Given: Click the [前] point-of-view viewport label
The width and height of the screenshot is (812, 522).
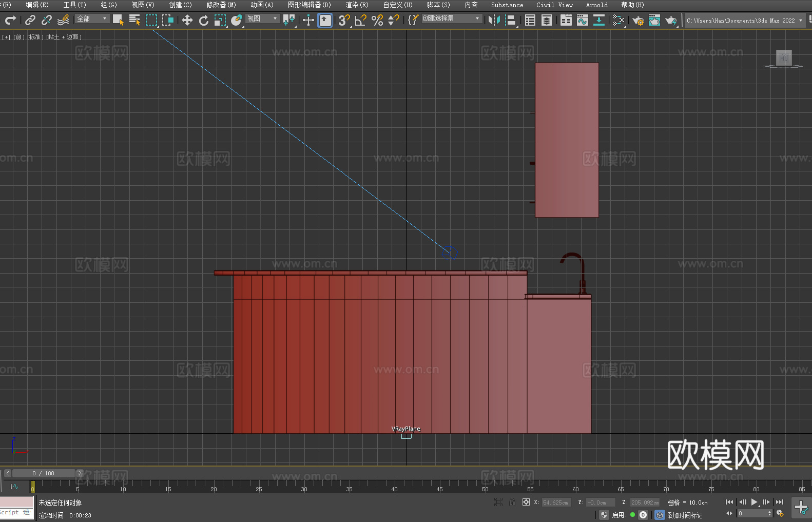Looking at the screenshot, I should point(18,37).
